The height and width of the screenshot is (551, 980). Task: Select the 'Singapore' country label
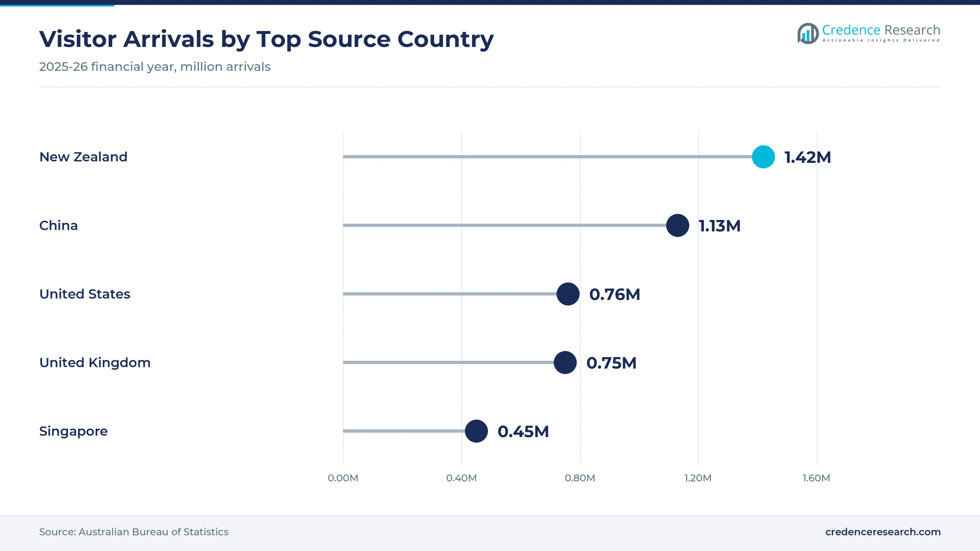[73, 432]
